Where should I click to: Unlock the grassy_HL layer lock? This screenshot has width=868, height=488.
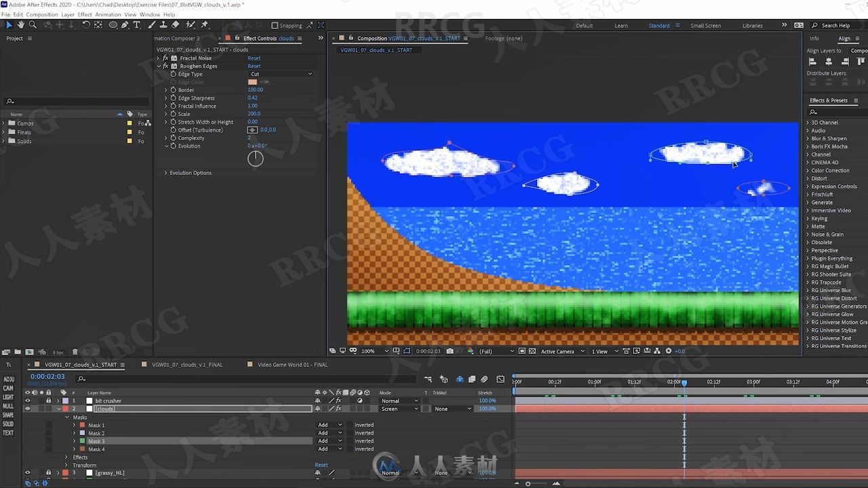(x=48, y=472)
